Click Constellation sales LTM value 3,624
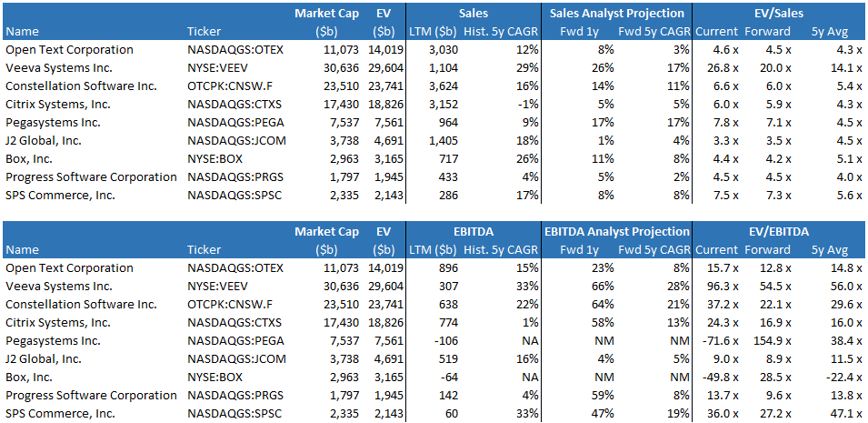The width and height of the screenshot is (868, 423). pos(443,86)
